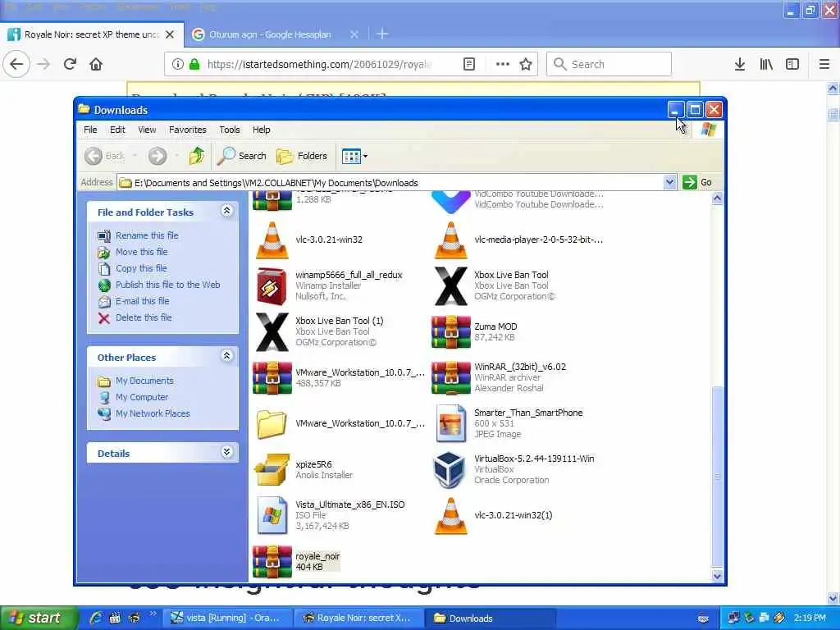840x630 pixels.
Task: Expand the Address bar dropdown arrow
Action: click(x=669, y=182)
